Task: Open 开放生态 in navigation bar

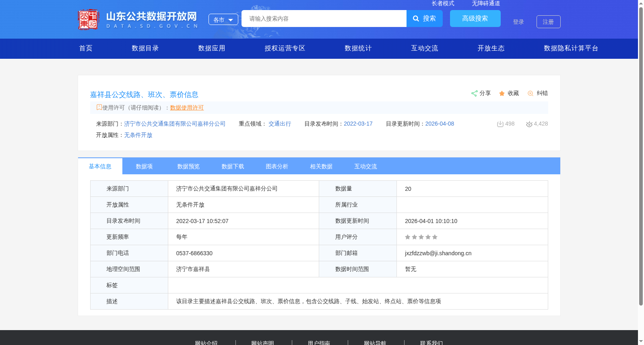Action: 491,48
